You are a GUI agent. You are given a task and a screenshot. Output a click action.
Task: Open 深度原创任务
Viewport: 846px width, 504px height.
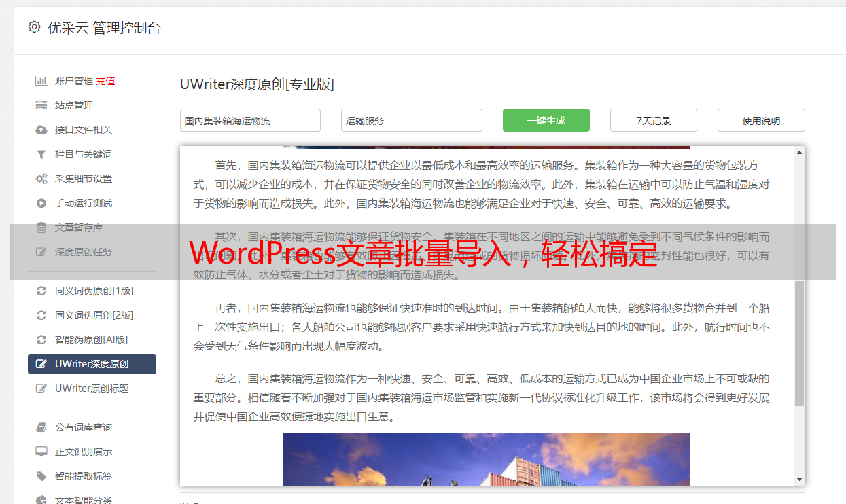click(x=84, y=252)
